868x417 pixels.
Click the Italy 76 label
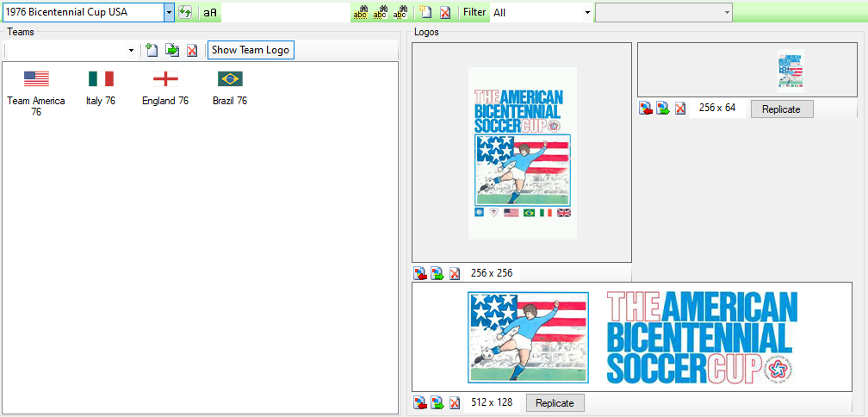click(101, 101)
